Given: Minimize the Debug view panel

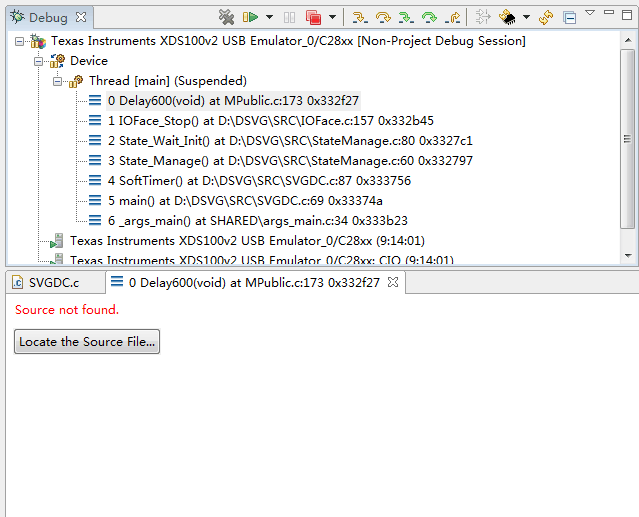Looking at the screenshot, I should pyautogui.click(x=609, y=13).
